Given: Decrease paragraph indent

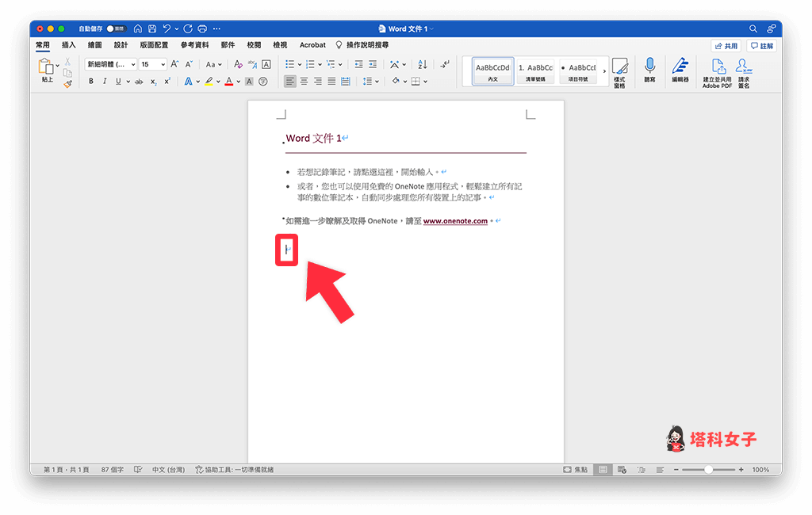Looking at the screenshot, I should click(x=359, y=64).
